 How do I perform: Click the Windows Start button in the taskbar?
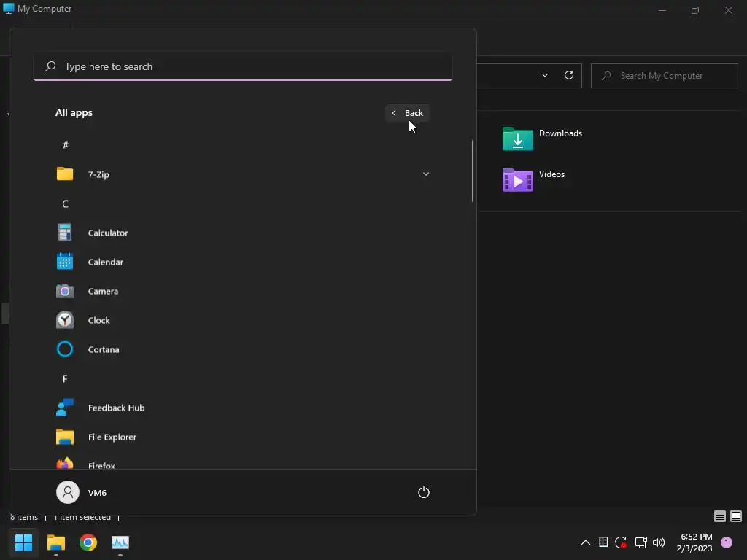[x=23, y=542]
